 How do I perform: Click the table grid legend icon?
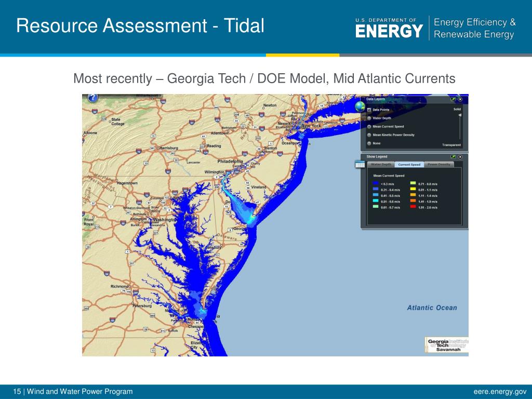point(360,165)
